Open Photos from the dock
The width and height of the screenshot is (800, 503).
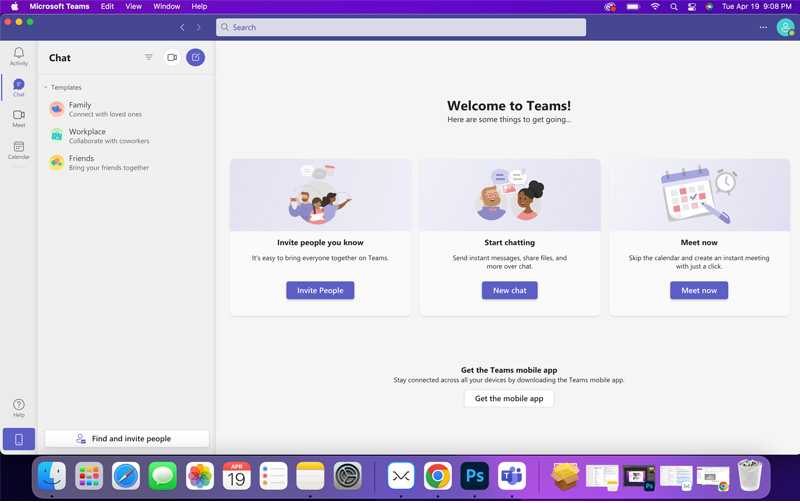pyautogui.click(x=199, y=476)
